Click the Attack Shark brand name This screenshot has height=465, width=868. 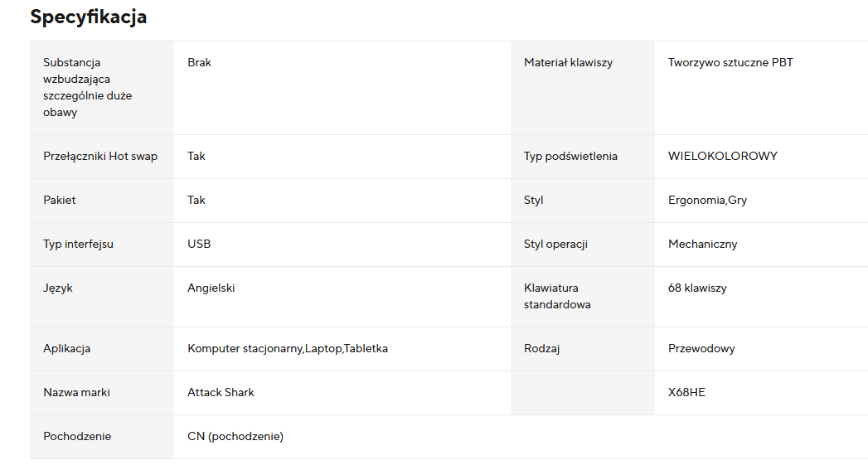[221, 392]
